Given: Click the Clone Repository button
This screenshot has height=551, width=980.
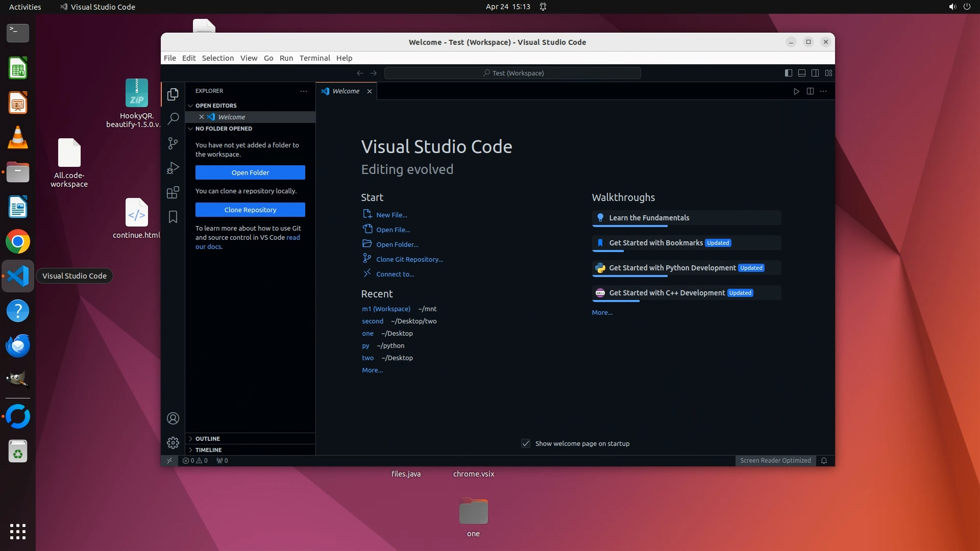Looking at the screenshot, I should (250, 210).
